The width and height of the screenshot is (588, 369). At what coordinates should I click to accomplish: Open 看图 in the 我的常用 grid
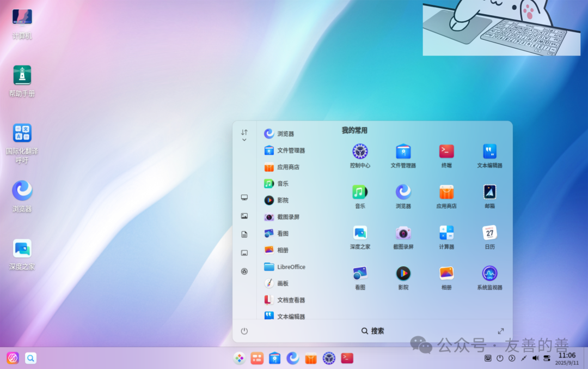pos(360,278)
